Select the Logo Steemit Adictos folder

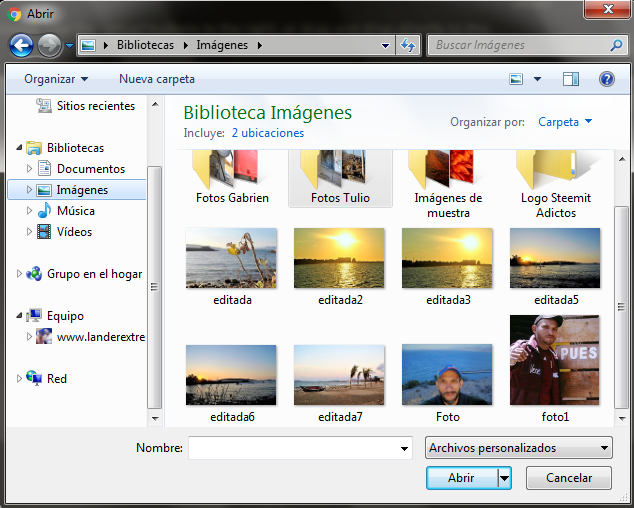[556, 184]
